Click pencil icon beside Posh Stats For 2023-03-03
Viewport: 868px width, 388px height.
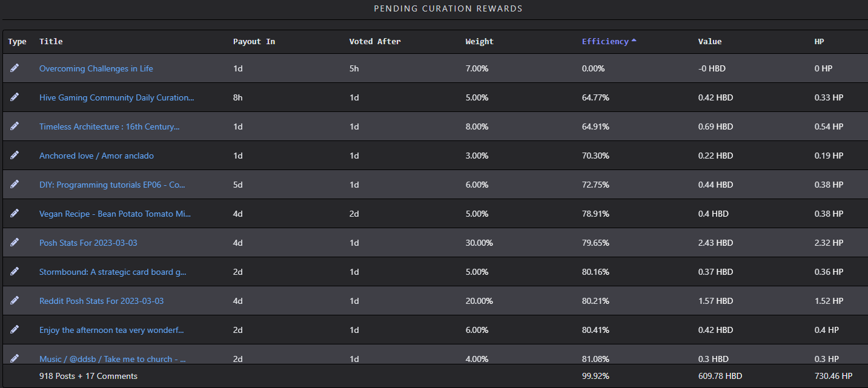point(15,242)
